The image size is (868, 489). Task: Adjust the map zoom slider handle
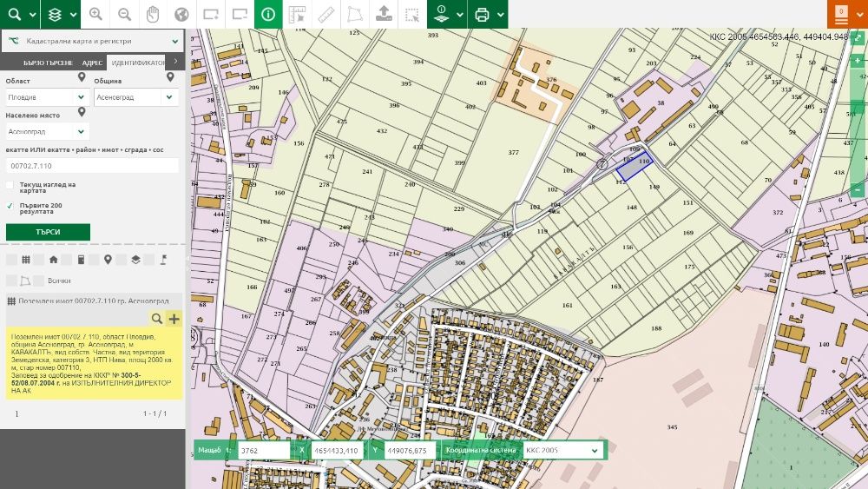pos(858,108)
